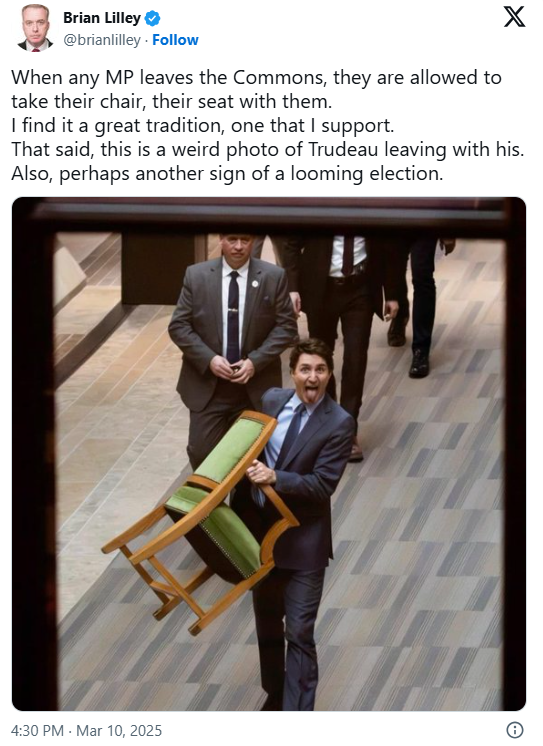Click the Mar 10, 2025 date
543x746 pixels.
click(119, 730)
